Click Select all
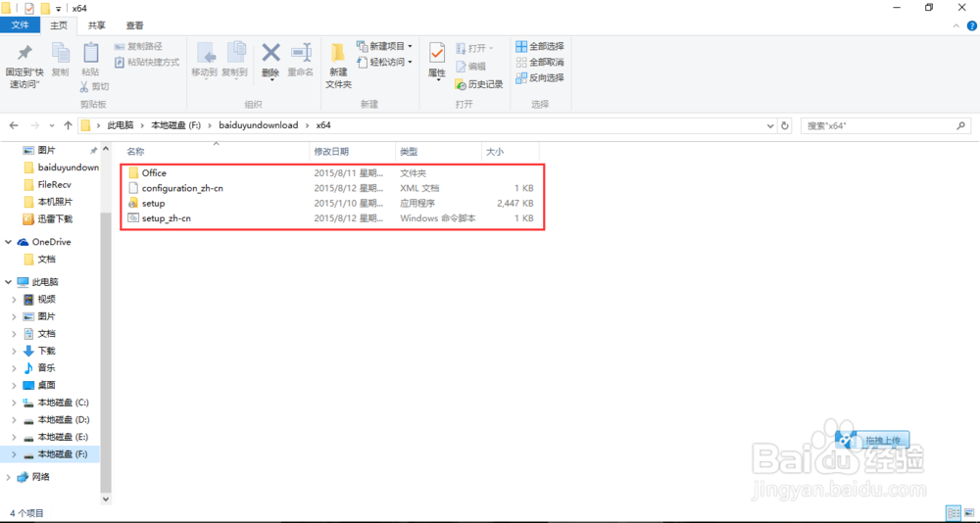This screenshot has height=523, width=980. point(539,46)
